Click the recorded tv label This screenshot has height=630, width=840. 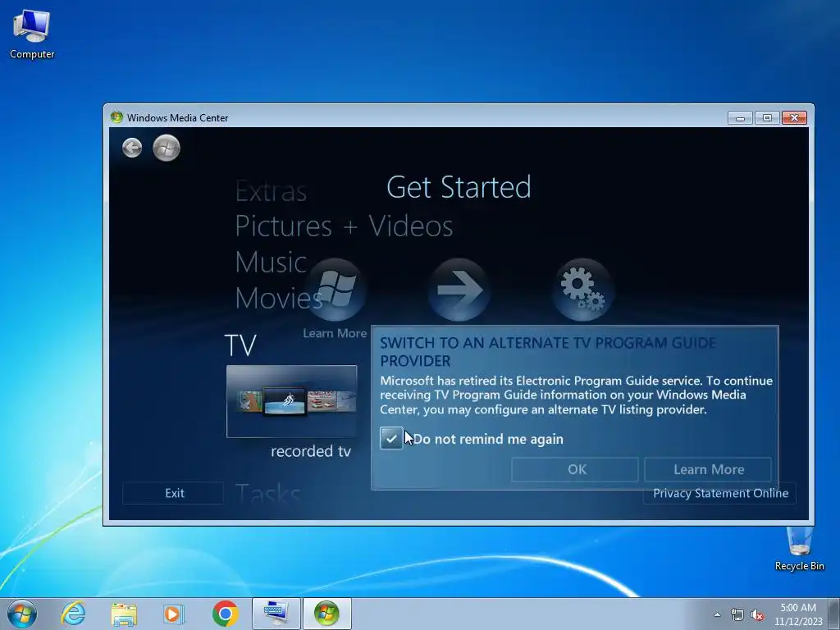[311, 451]
